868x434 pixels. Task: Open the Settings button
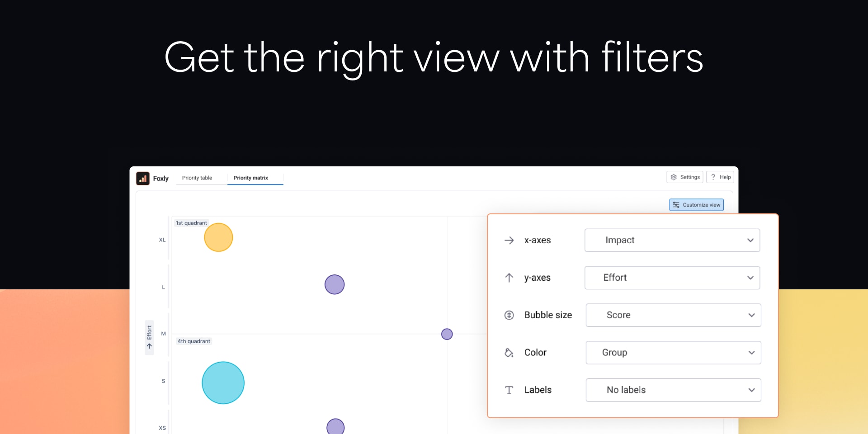[685, 177]
